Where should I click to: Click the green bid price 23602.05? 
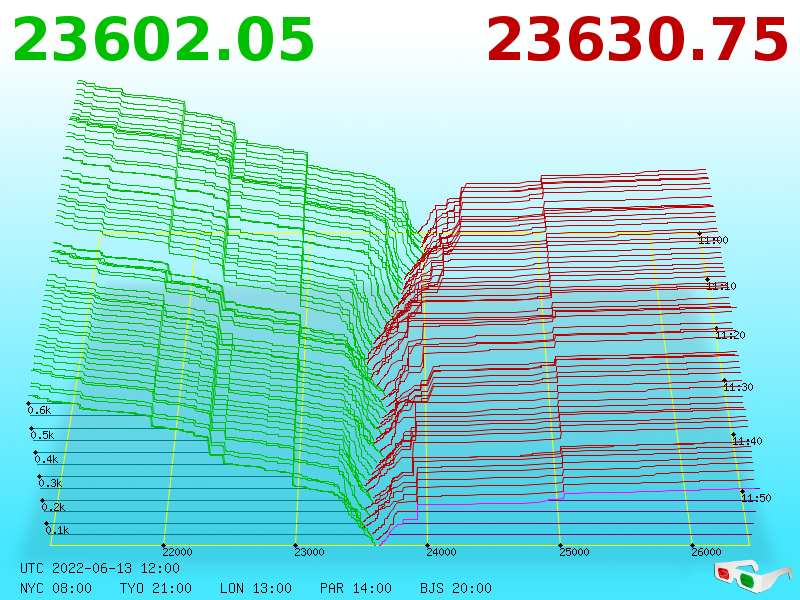(163, 40)
